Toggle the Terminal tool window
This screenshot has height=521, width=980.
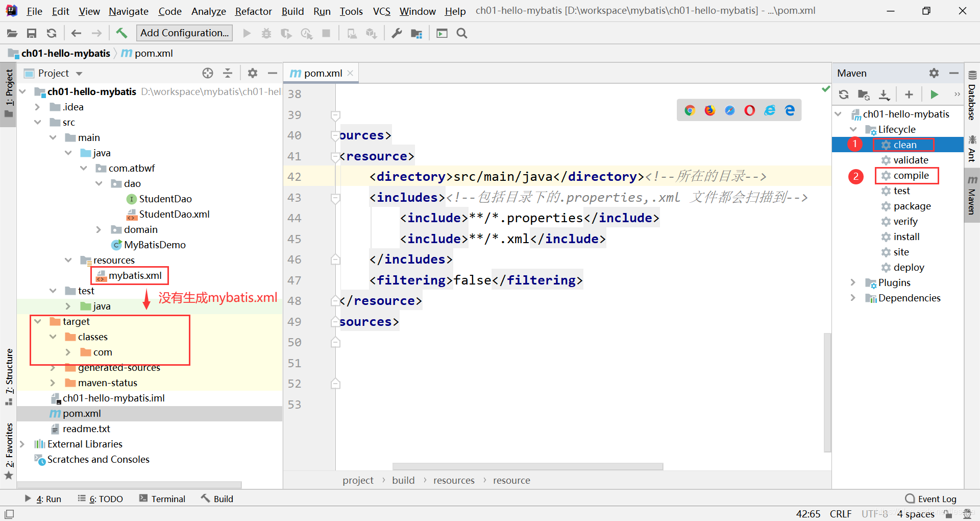click(162, 499)
